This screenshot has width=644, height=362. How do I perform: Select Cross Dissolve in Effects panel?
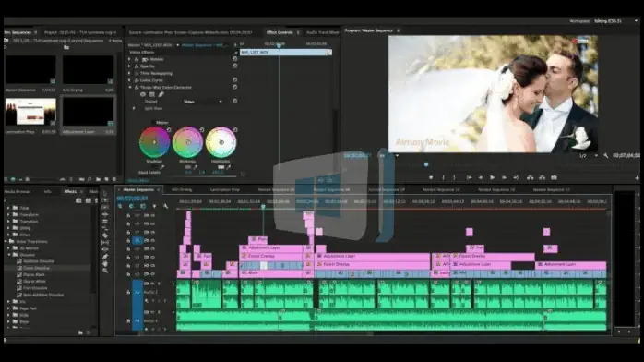[36, 268]
